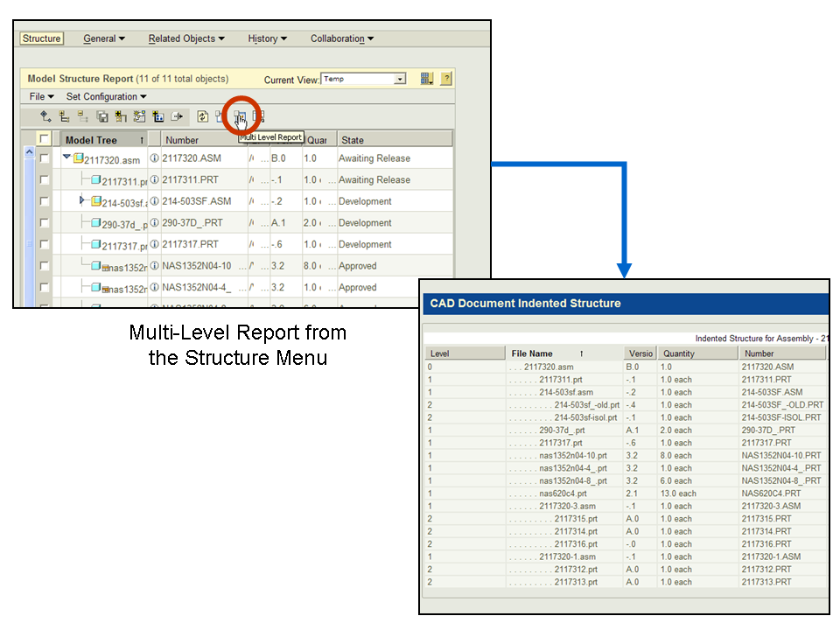Click the expand all toolbar icon
The image size is (840, 630).
click(x=65, y=115)
